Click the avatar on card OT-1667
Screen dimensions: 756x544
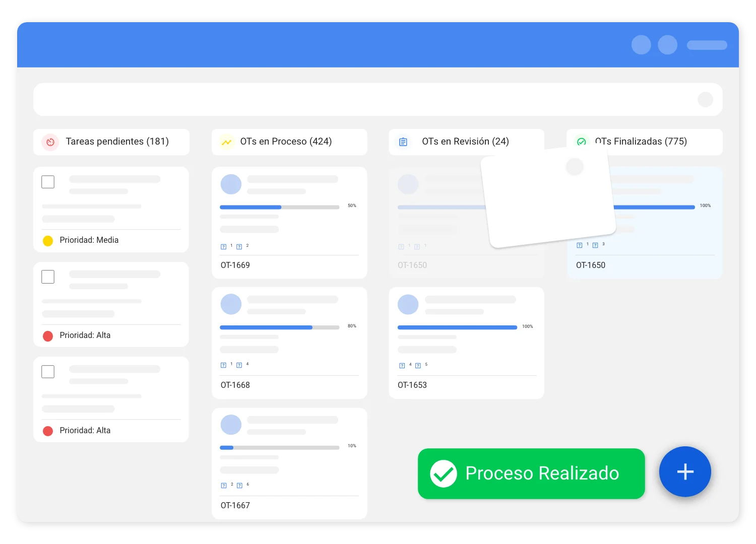[231, 425]
